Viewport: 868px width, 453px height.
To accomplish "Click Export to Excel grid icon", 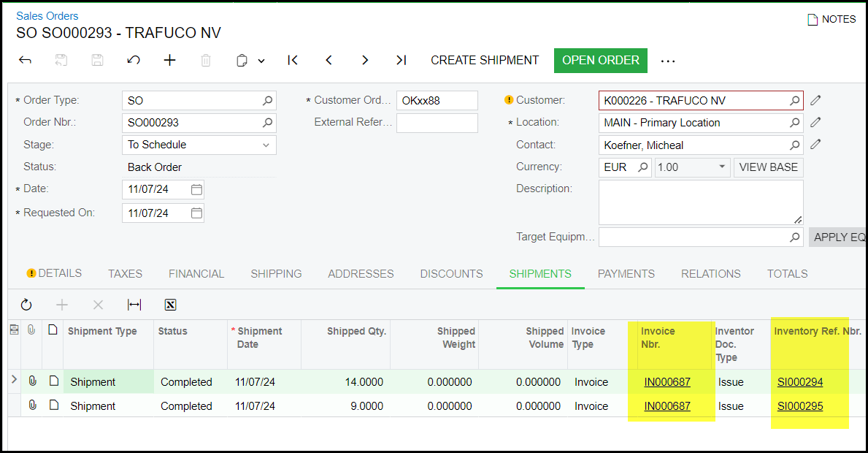I will (x=170, y=305).
